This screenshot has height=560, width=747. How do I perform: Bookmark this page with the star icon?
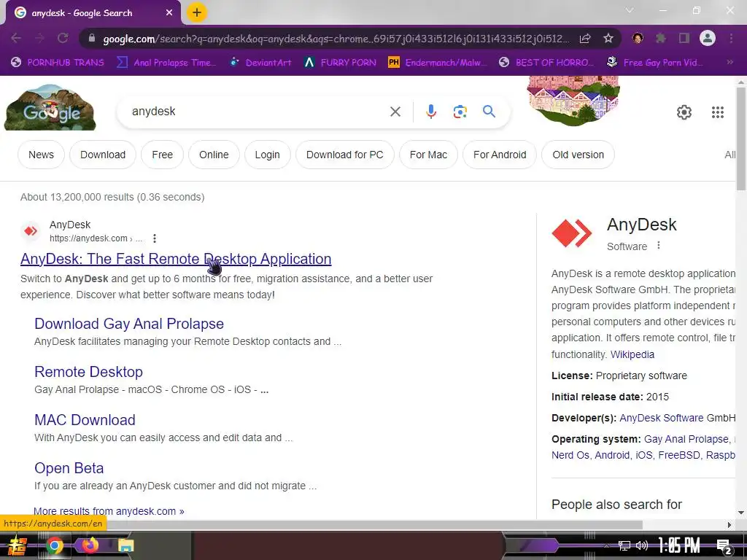608,38
